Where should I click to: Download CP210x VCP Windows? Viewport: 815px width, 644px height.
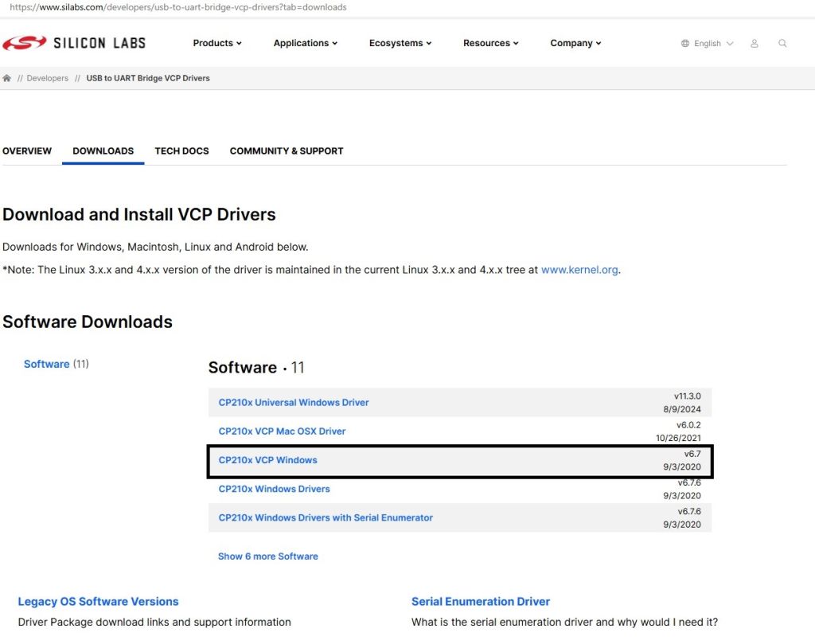(267, 460)
